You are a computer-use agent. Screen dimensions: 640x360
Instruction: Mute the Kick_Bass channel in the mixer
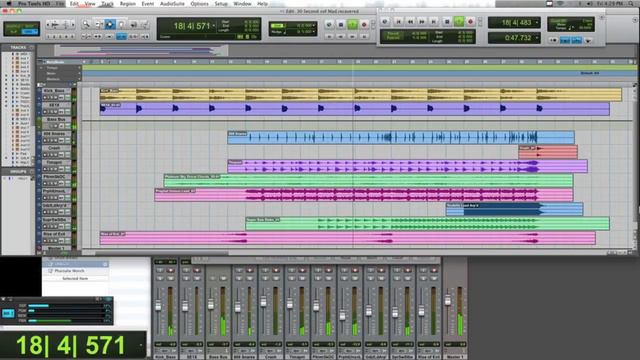click(171, 278)
